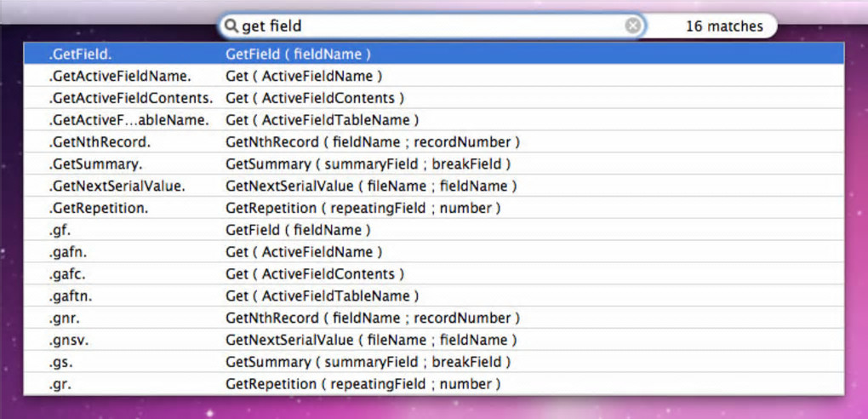Click the "16 matches" count label

click(x=724, y=26)
